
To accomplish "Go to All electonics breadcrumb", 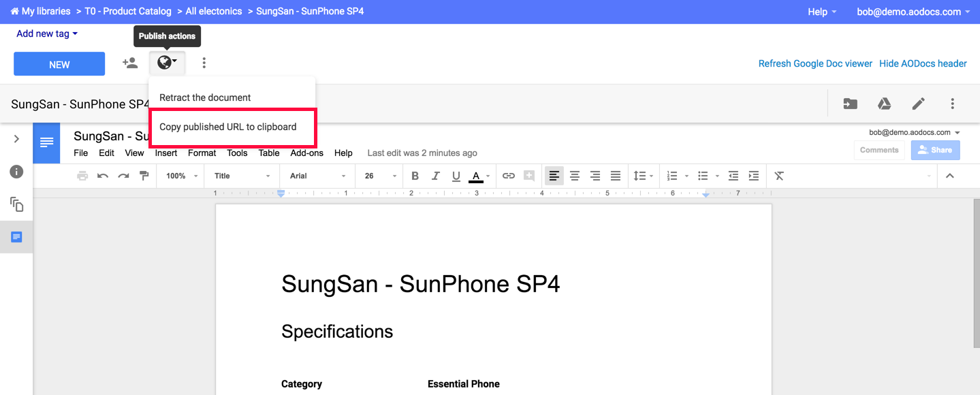I will 212,12.
